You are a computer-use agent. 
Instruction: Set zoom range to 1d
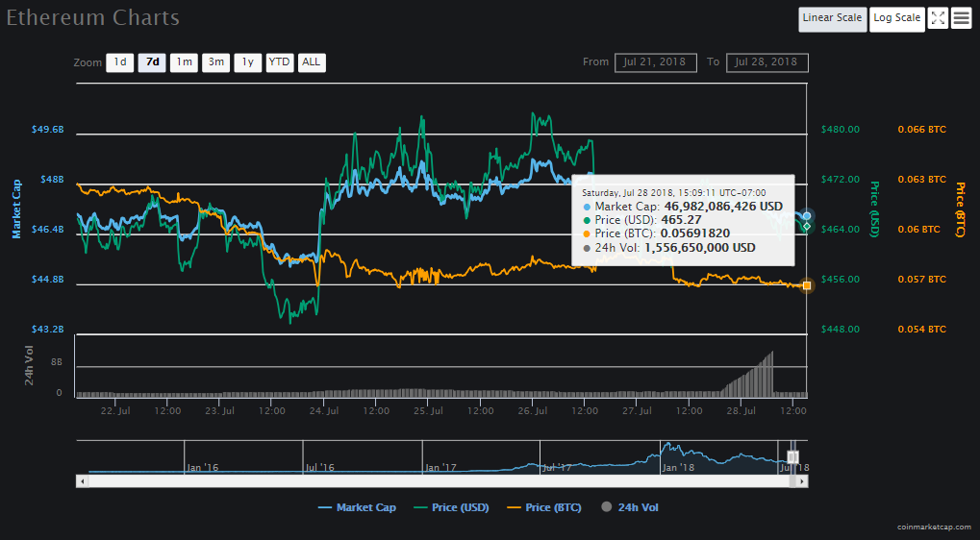click(x=120, y=62)
